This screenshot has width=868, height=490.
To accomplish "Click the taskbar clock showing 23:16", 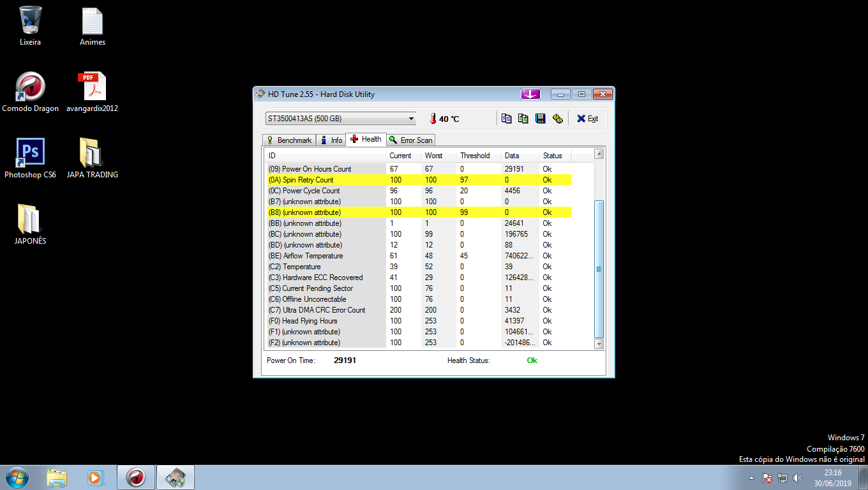I will point(832,478).
